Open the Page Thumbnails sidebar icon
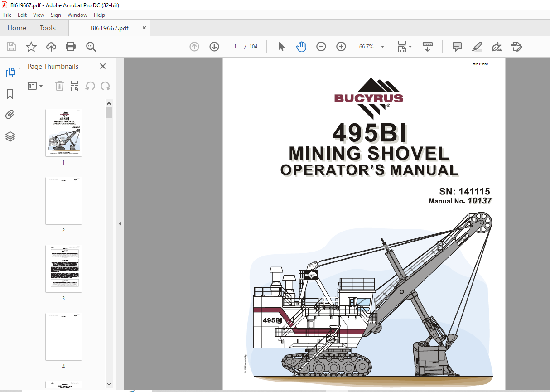This screenshot has height=392, width=550. click(x=10, y=72)
